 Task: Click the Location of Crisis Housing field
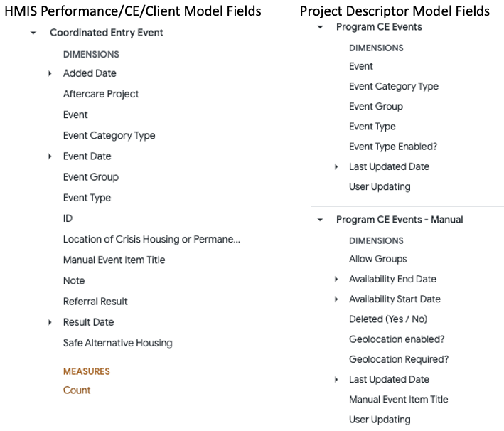click(151, 239)
